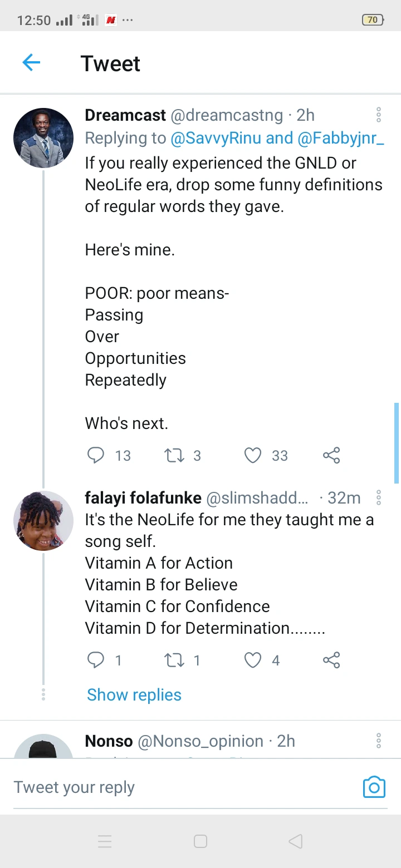
Task: Open more options for Dreamcast's tweet
Action: (x=379, y=115)
